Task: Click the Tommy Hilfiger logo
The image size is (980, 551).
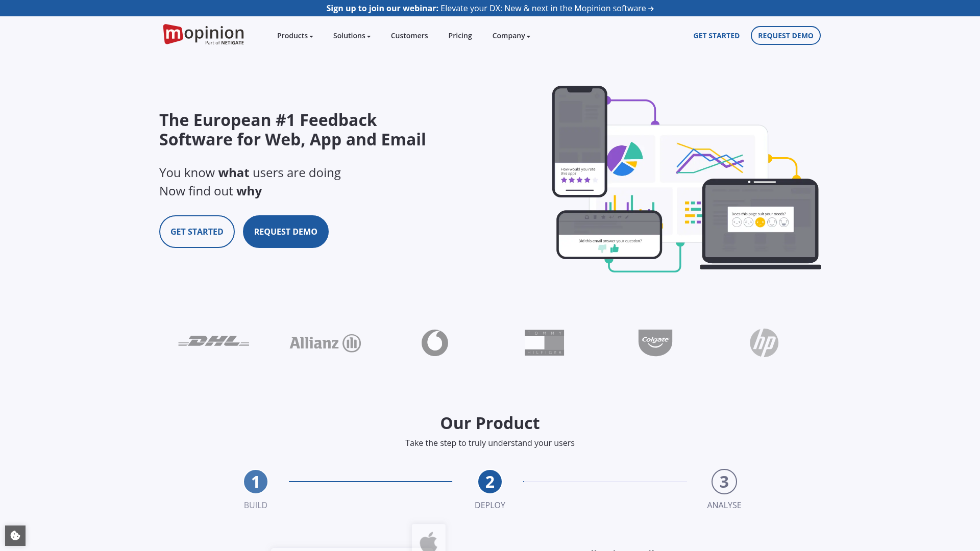Action: (x=544, y=342)
